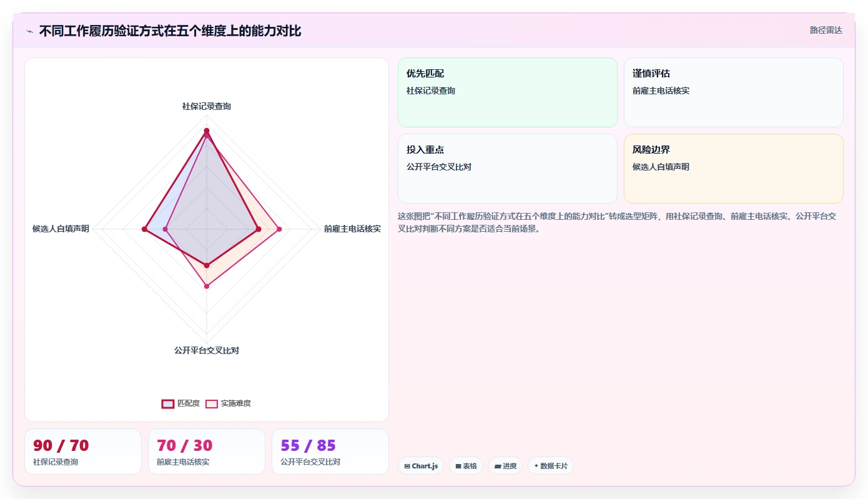Click the 实施难度 legend color box
This screenshot has height=499, width=868.
pyautogui.click(x=212, y=403)
